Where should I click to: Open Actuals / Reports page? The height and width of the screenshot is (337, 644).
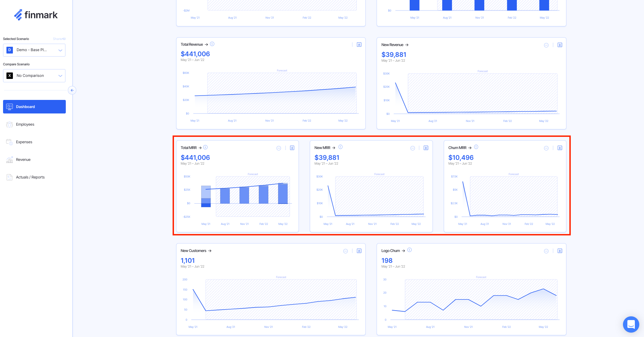click(30, 177)
